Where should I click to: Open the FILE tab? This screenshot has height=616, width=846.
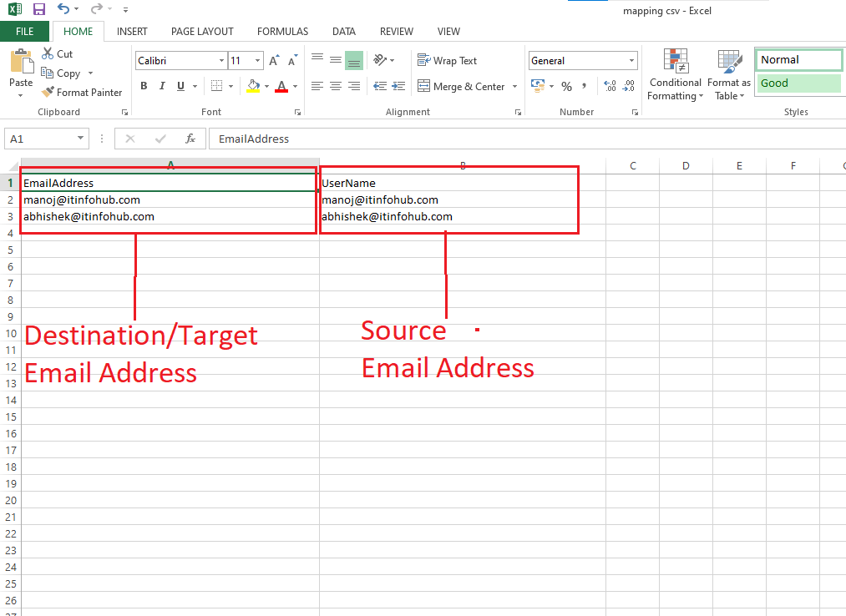25,31
